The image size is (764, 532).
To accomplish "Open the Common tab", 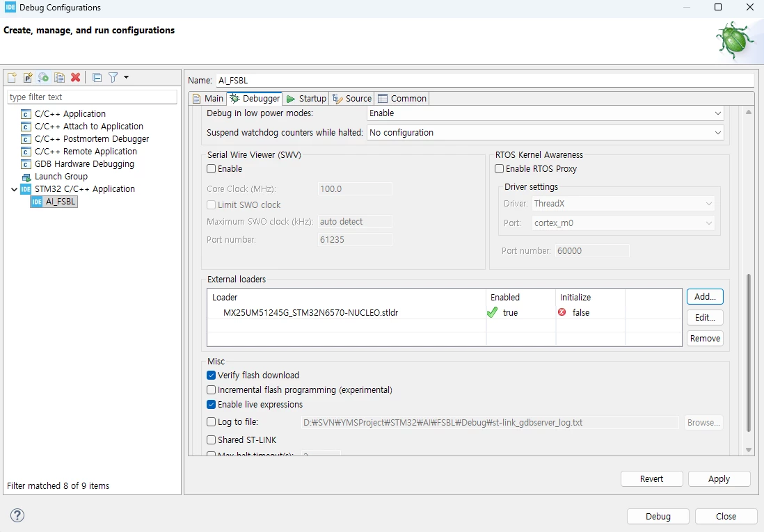I will pyautogui.click(x=402, y=99).
